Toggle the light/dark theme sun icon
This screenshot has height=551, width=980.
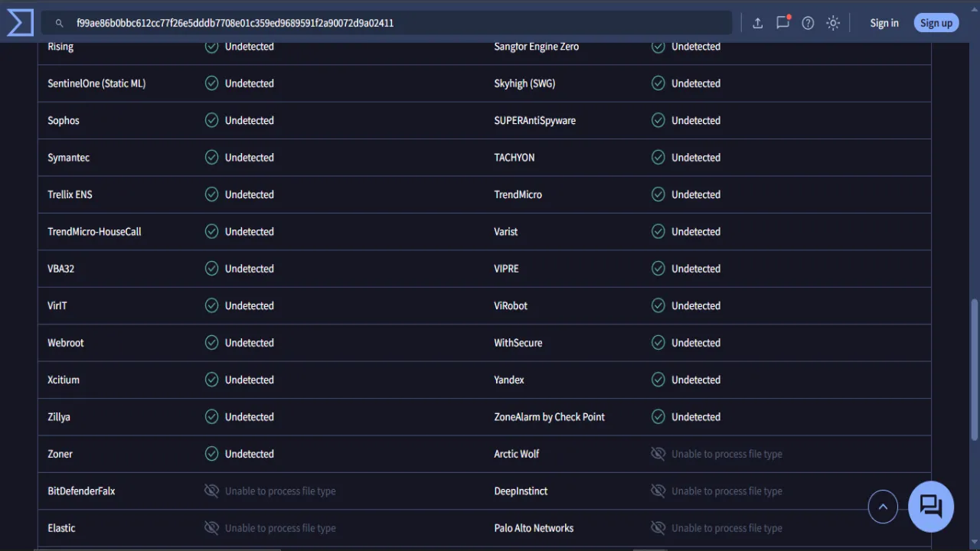click(x=833, y=23)
